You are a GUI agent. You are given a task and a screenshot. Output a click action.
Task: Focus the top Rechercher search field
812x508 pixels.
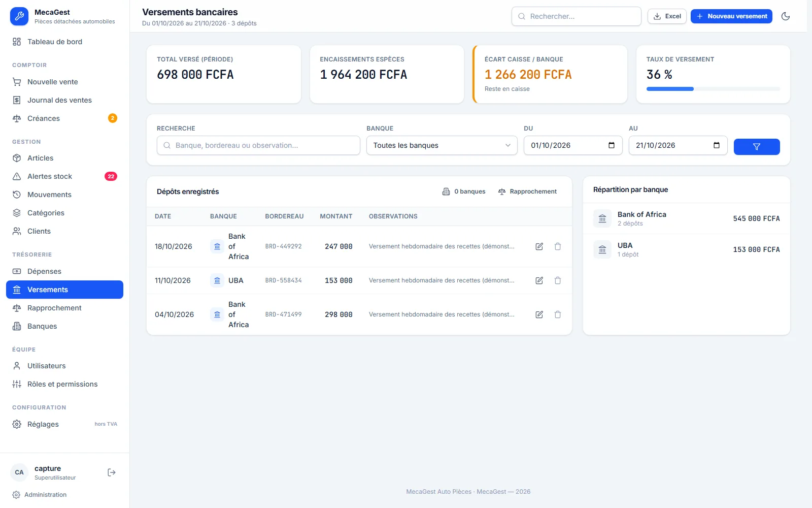click(577, 16)
